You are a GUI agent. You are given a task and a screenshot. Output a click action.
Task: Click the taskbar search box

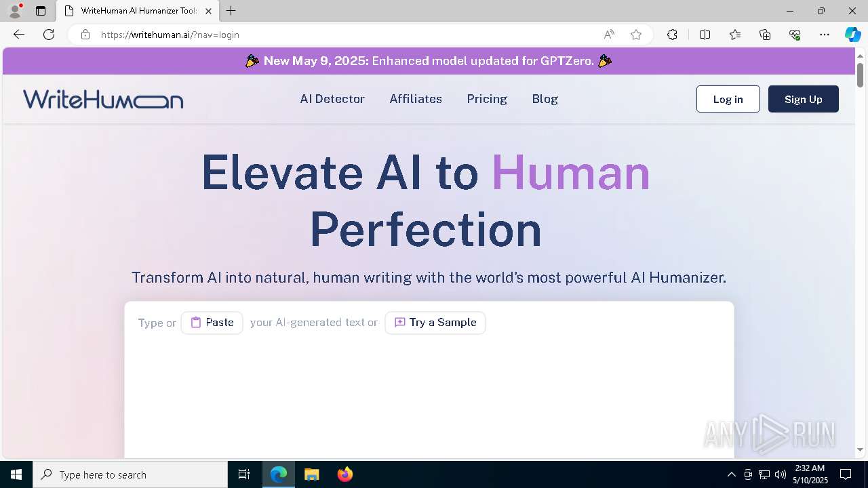130,474
